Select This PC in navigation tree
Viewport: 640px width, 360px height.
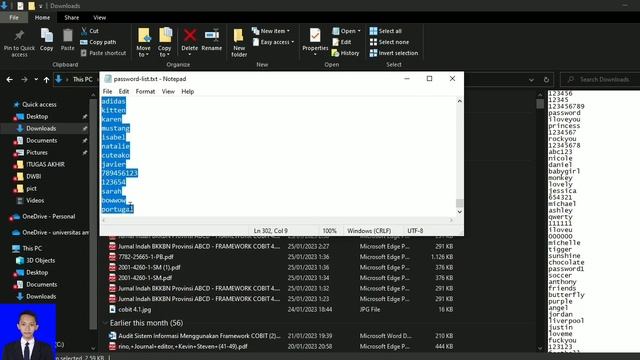32,249
